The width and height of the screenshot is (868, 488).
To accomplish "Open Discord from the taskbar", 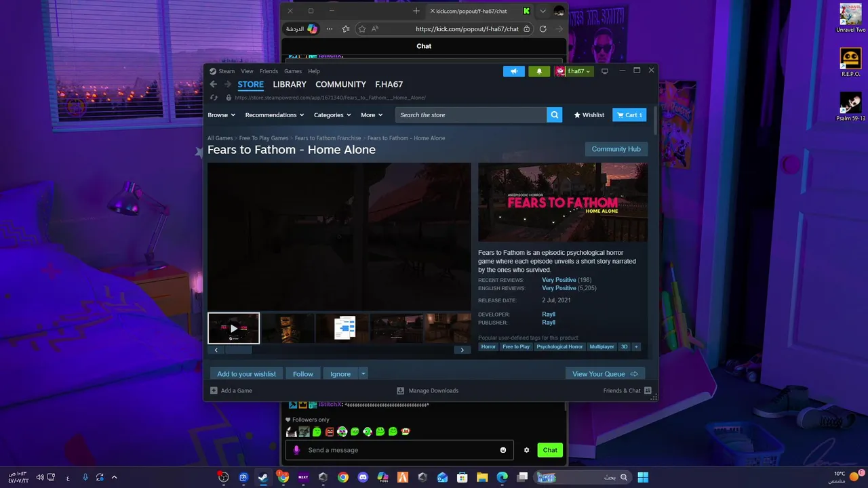I will (363, 477).
